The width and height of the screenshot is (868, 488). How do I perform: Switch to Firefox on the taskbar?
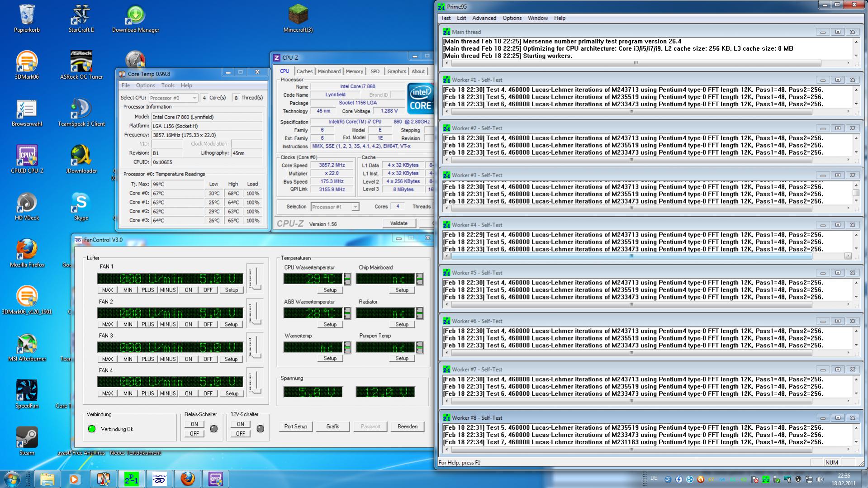(x=187, y=479)
